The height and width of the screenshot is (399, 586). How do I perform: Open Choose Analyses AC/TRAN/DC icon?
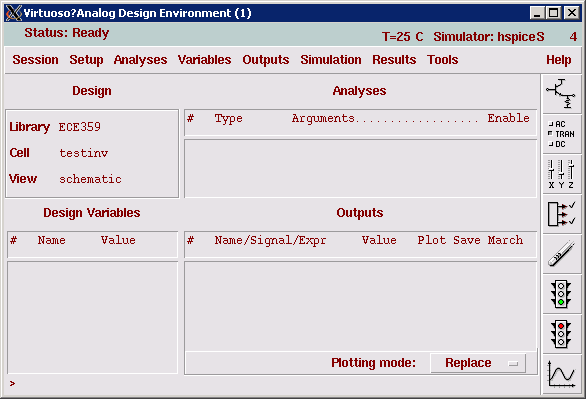coord(561,134)
